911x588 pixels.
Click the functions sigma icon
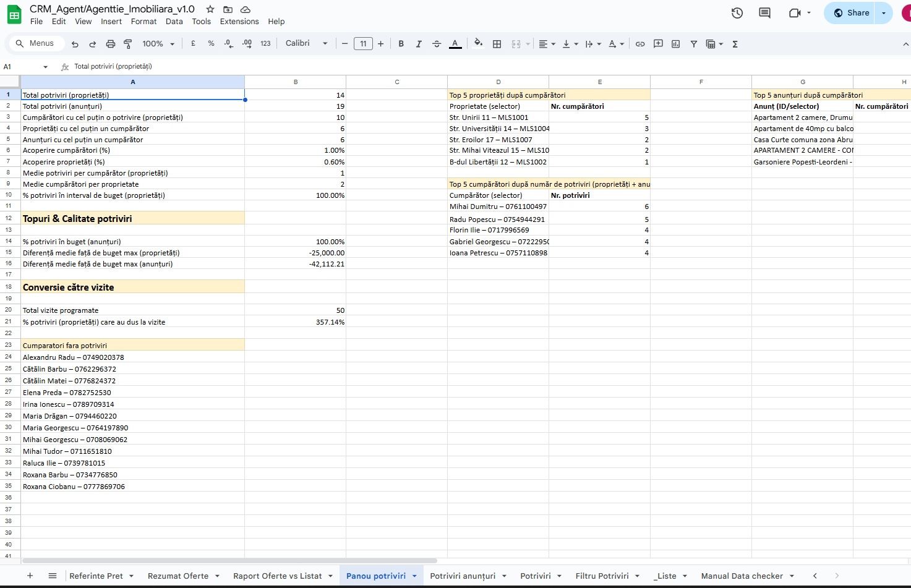pyautogui.click(x=735, y=44)
